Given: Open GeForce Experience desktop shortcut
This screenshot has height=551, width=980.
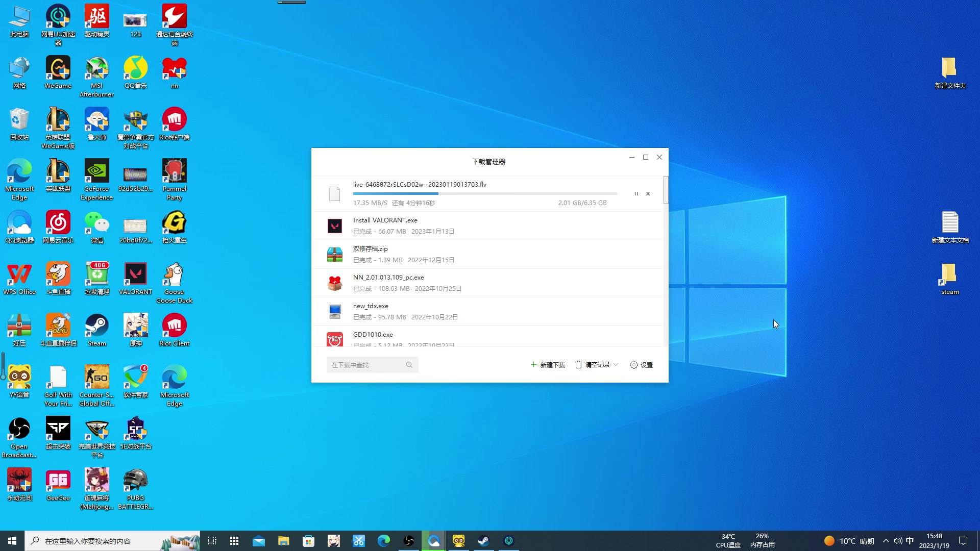Looking at the screenshot, I should 97,180.
